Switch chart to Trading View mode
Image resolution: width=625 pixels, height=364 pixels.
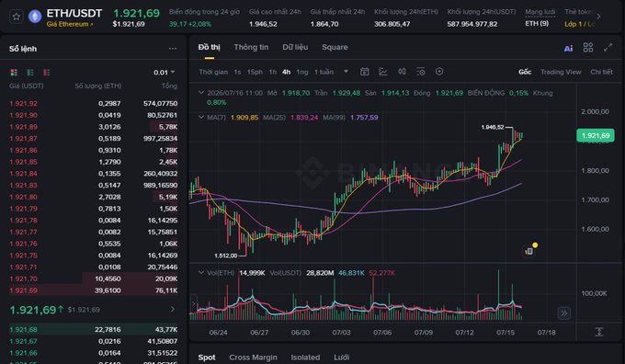tap(561, 72)
